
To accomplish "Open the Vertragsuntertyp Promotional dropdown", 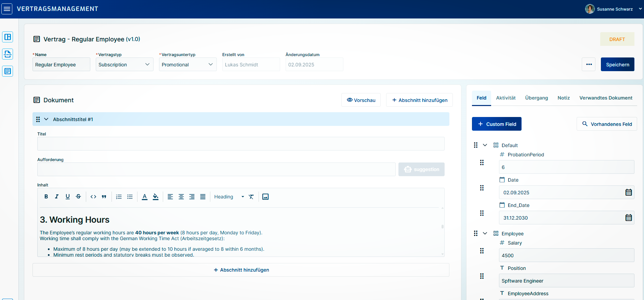I will point(188,65).
